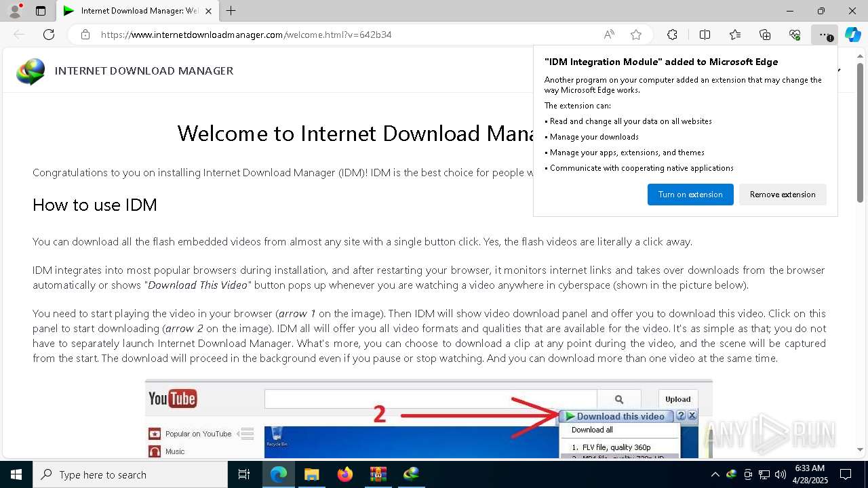The height and width of the screenshot is (488, 868).
Task: Open a new browser tab
Action: (231, 11)
